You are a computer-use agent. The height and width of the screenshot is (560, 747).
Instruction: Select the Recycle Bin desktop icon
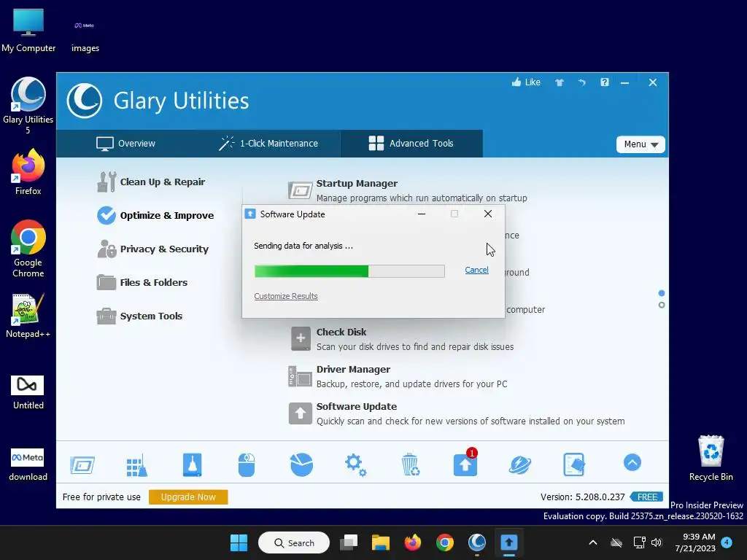point(711,459)
